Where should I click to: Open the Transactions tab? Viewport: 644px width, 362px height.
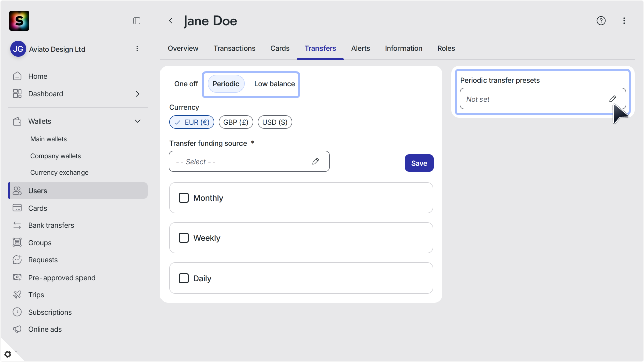[x=234, y=48]
